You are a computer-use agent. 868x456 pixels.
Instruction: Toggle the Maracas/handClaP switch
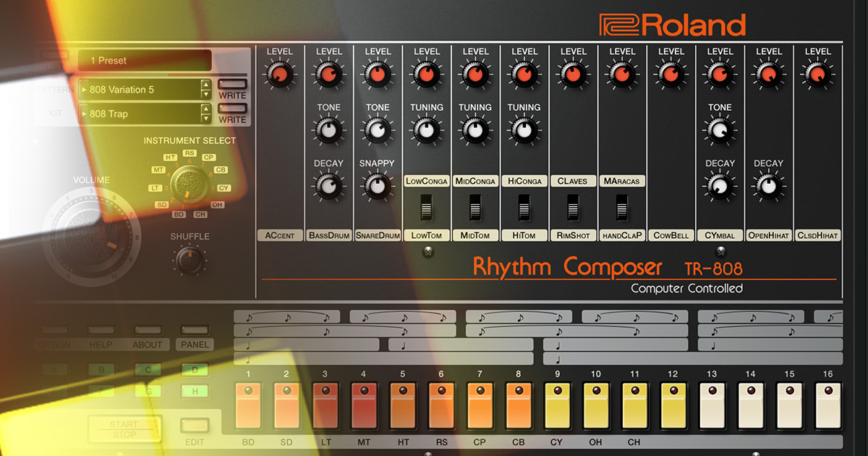pyautogui.click(x=622, y=209)
